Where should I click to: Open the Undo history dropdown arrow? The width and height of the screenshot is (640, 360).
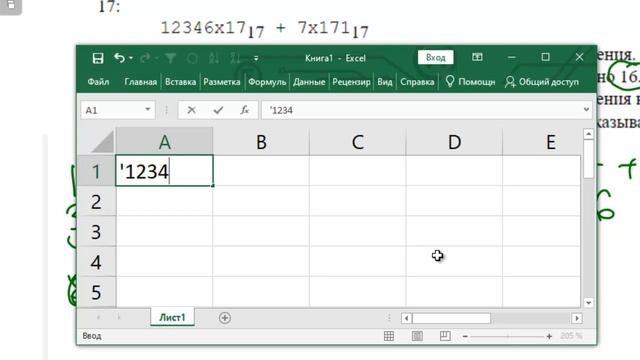(131, 58)
